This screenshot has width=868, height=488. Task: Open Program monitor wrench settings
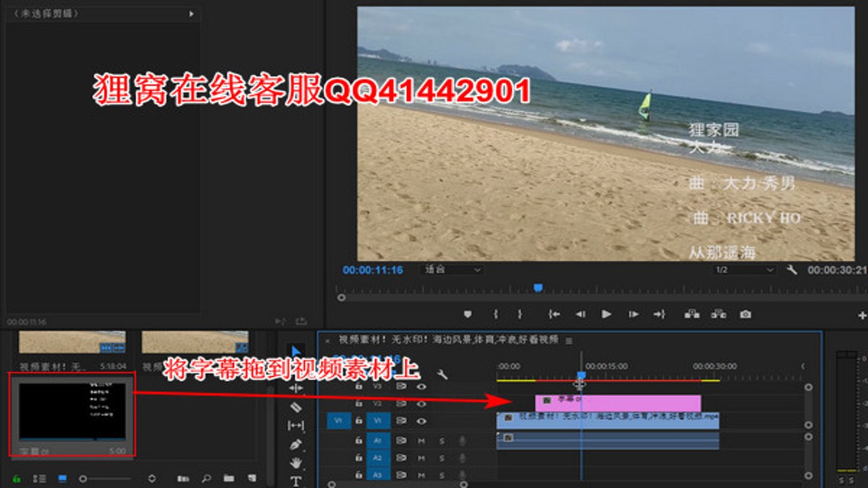pos(791,270)
